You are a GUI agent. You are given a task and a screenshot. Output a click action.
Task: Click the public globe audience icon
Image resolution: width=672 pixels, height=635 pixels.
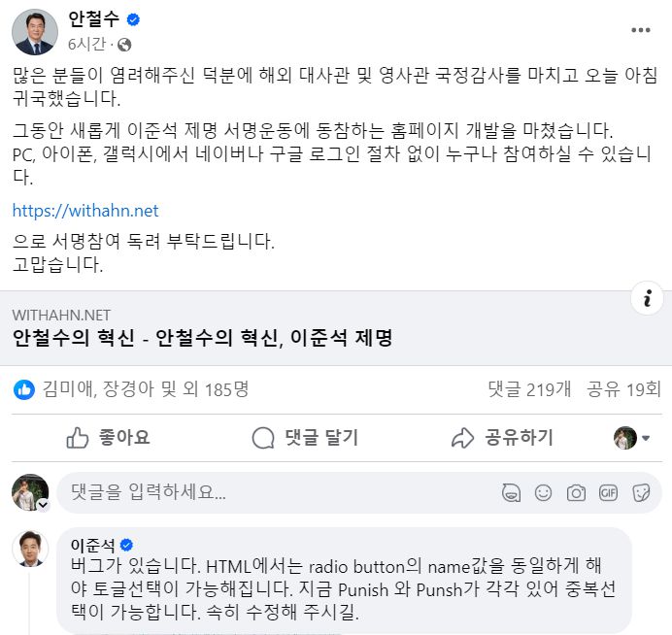tap(124, 45)
